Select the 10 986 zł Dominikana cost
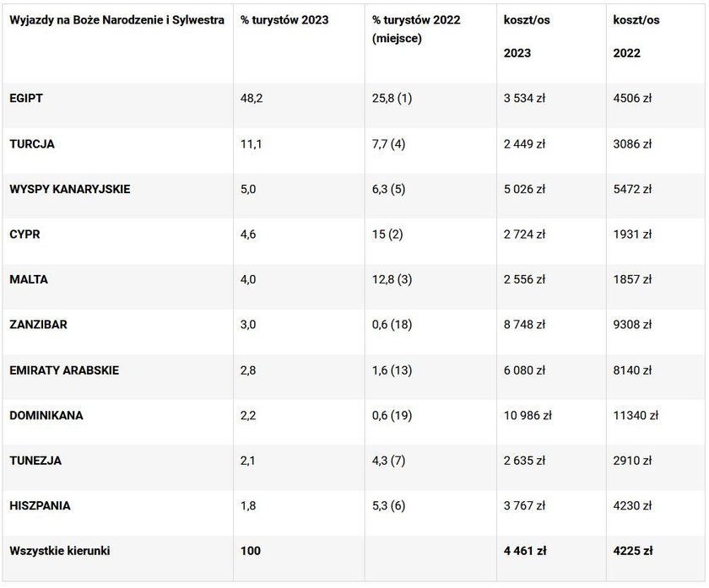This screenshot has width=709, height=588. click(x=528, y=415)
